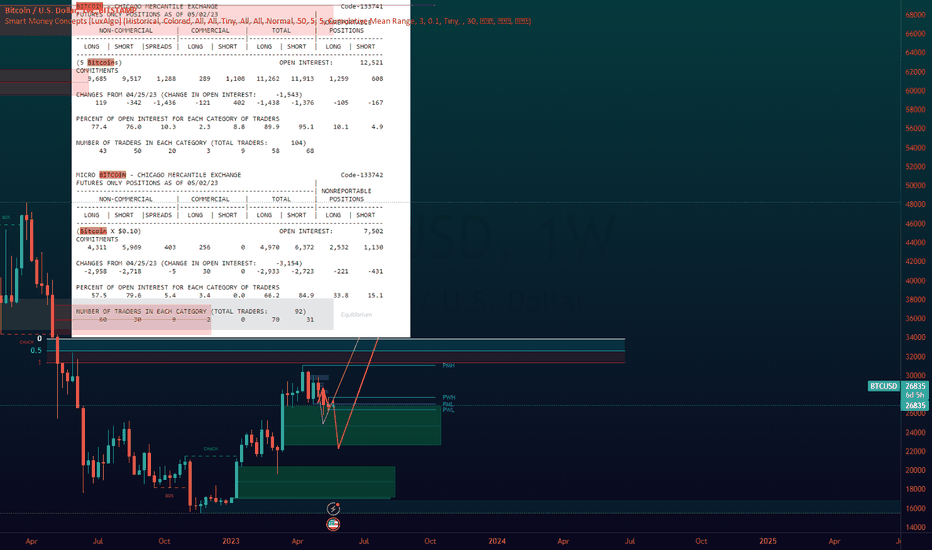This screenshot has width=932, height=550.
Task: Click the CHANGES FROM 04/25/23 line with -1,543
Action: coord(189,95)
